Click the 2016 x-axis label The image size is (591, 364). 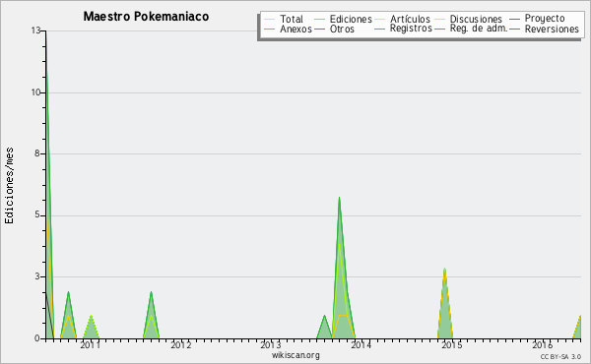click(x=542, y=344)
